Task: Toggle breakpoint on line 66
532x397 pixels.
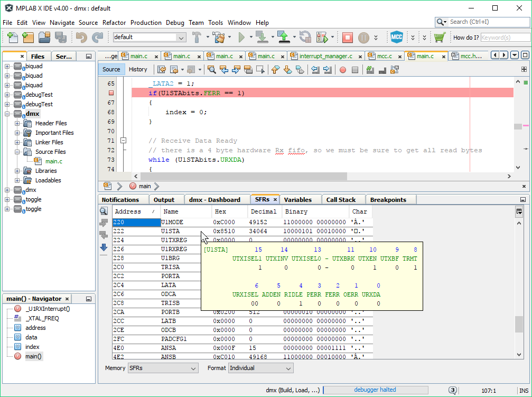Action: point(111,93)
